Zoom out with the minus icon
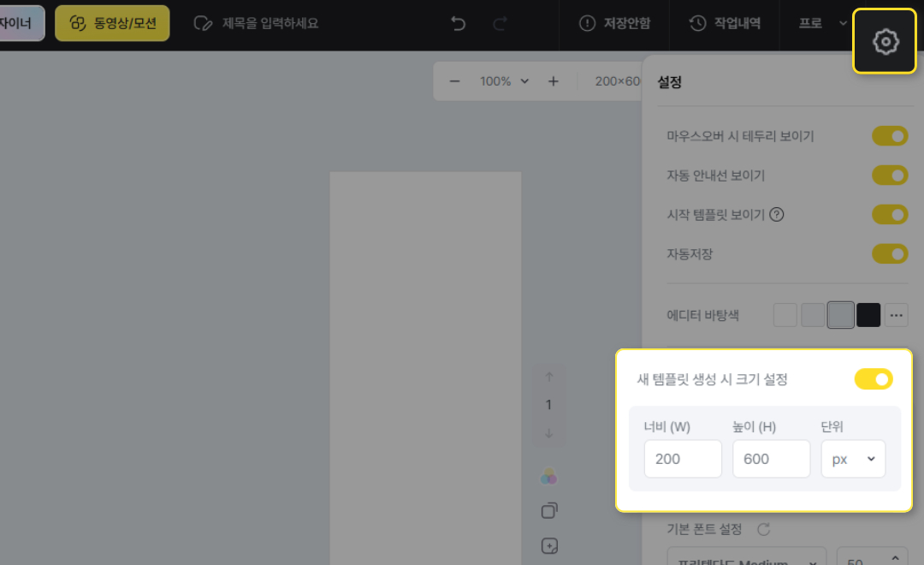Viewport: 924px width, 565px height. pos(455,81)
